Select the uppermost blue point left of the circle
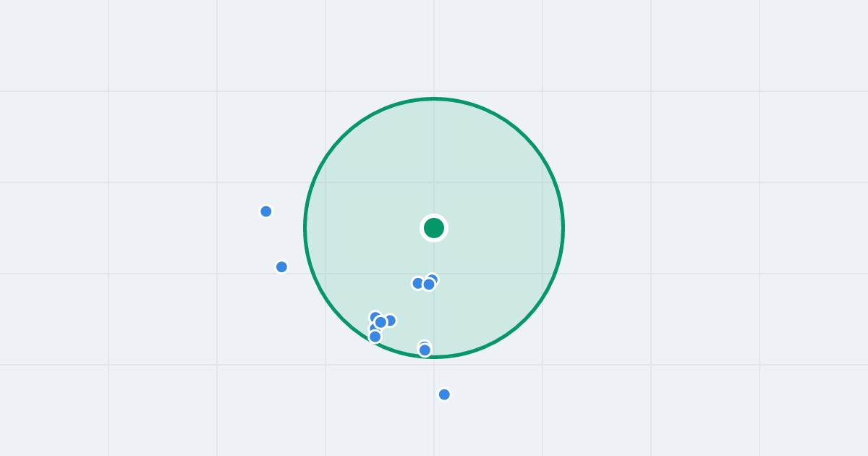868x456 pixels. point(266,211)
